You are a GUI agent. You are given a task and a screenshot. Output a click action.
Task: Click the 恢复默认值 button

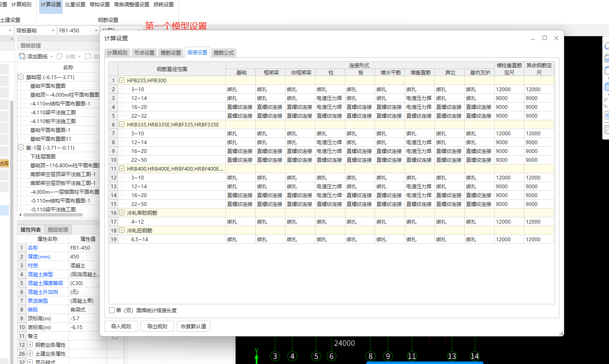193,326
